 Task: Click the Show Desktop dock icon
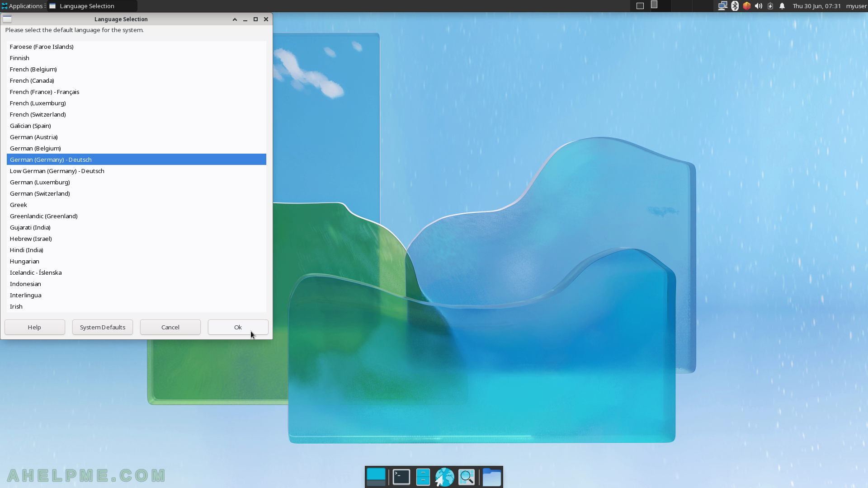pyautogui.click(x=376, y=477)
